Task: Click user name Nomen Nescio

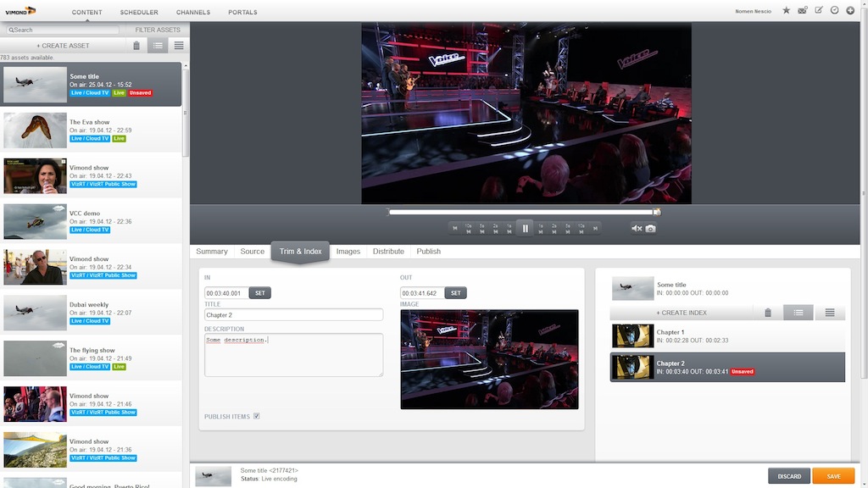Action: click(753, 11)
